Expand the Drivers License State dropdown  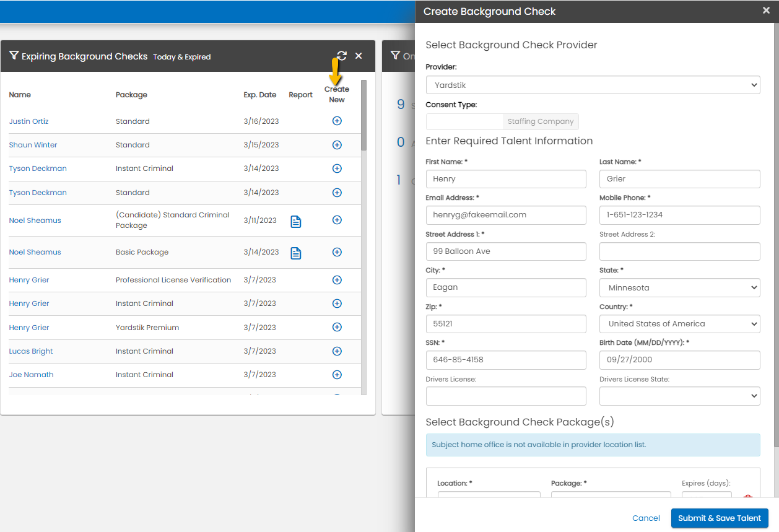(679, 396)
